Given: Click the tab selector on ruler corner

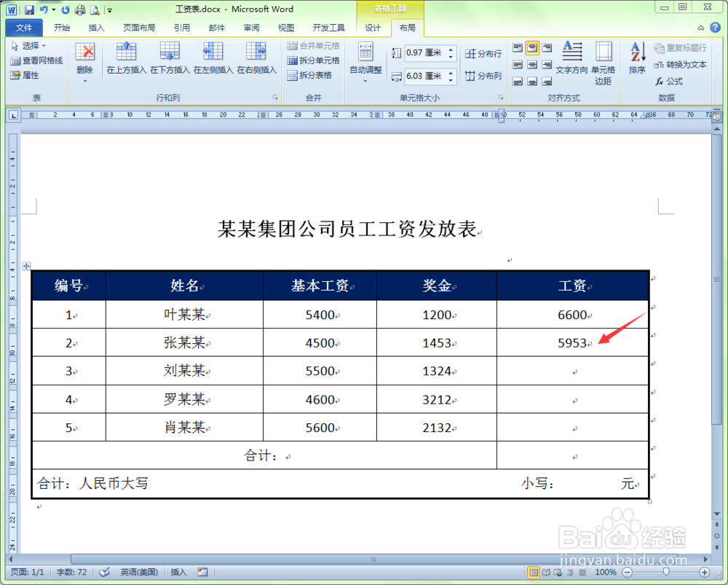Looking at the screenshot, I should tap(13, 115).
